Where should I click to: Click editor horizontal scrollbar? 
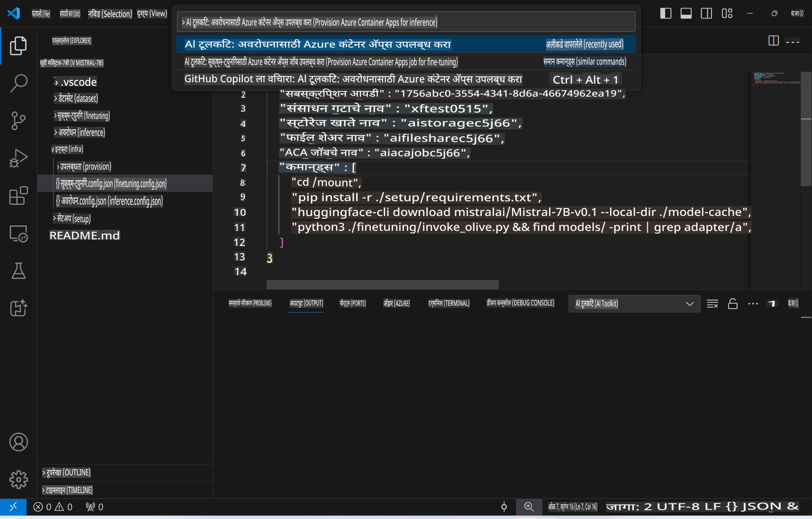coord(382,284)
